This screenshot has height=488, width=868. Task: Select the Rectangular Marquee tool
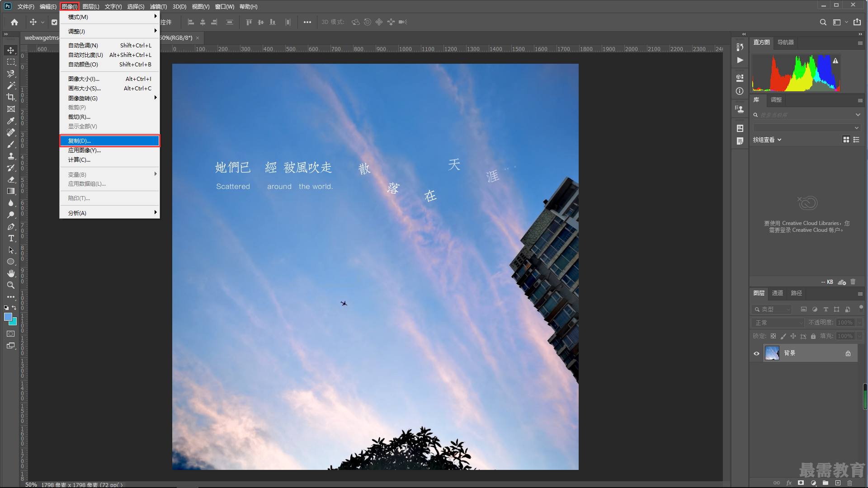[11, 62]
